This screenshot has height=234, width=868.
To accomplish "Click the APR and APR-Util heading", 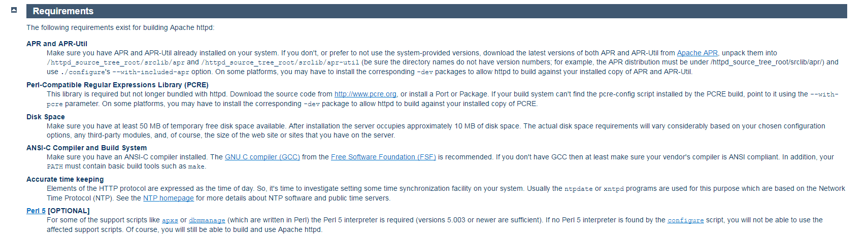I will coord(57,44).
